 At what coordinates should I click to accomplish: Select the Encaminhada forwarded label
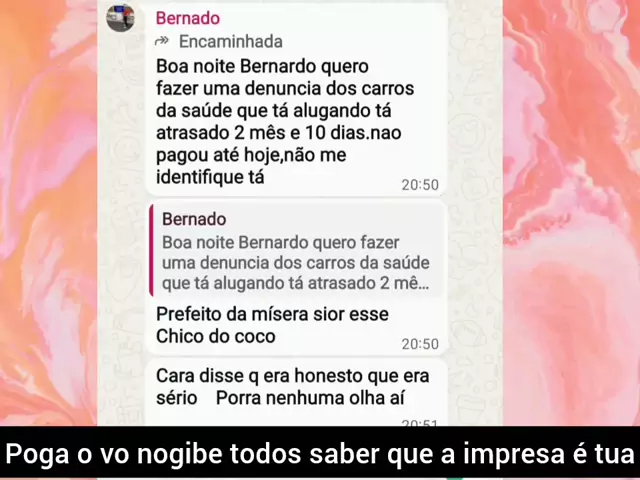(231, 41)
